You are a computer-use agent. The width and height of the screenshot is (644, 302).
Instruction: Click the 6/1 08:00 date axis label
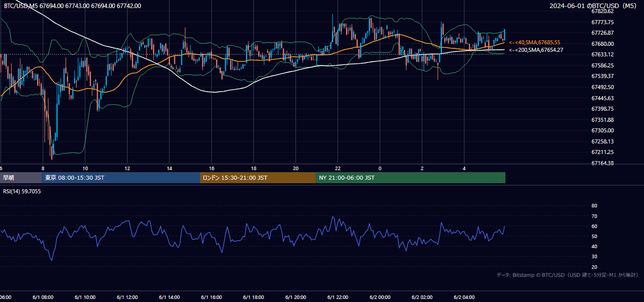click(x=43, y=297)
